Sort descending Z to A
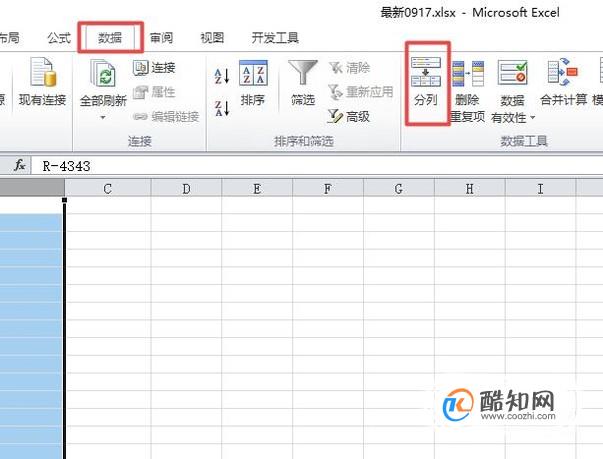This screenshot has height=459, width=603. coord(222,108)
